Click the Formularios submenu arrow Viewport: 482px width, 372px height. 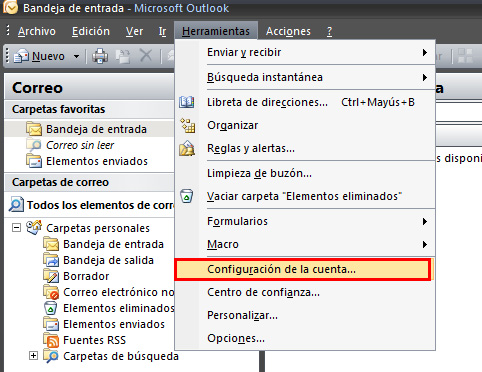tap(425, 221)
